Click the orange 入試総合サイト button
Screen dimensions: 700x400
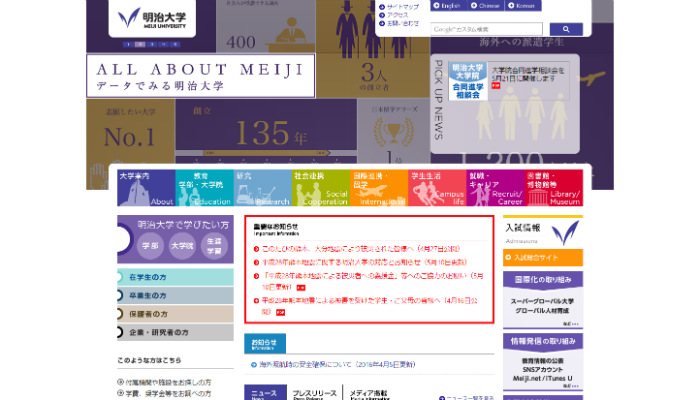click(x=543, y=258)
